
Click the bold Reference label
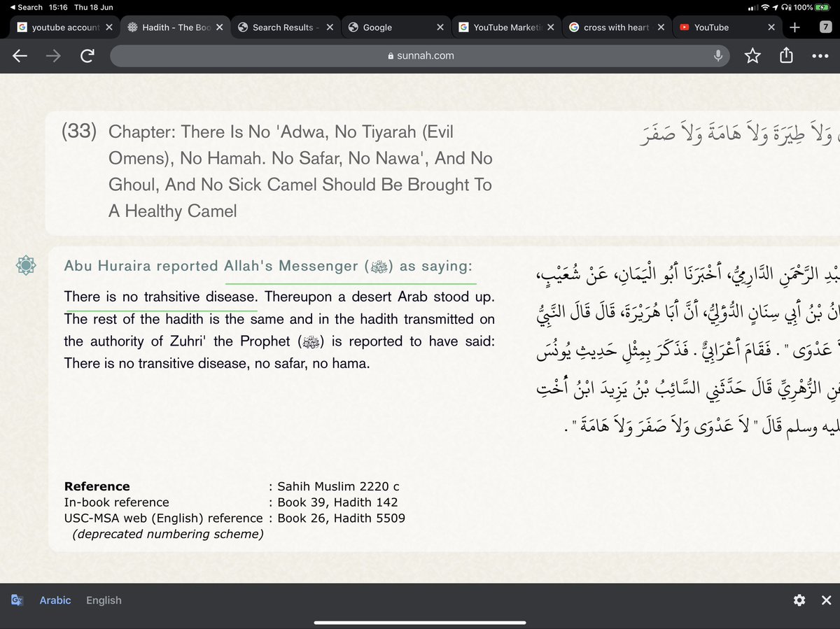[x=97, y=486]
